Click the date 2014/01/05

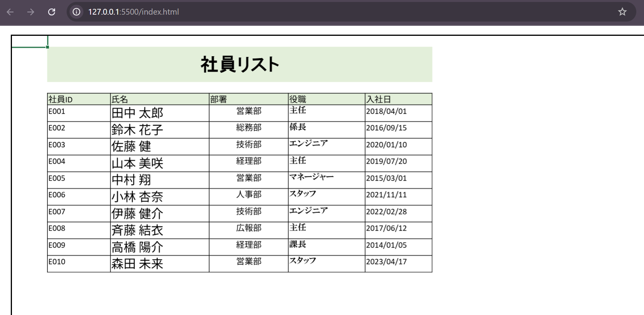pyautogui.click(x=386, y=245)
